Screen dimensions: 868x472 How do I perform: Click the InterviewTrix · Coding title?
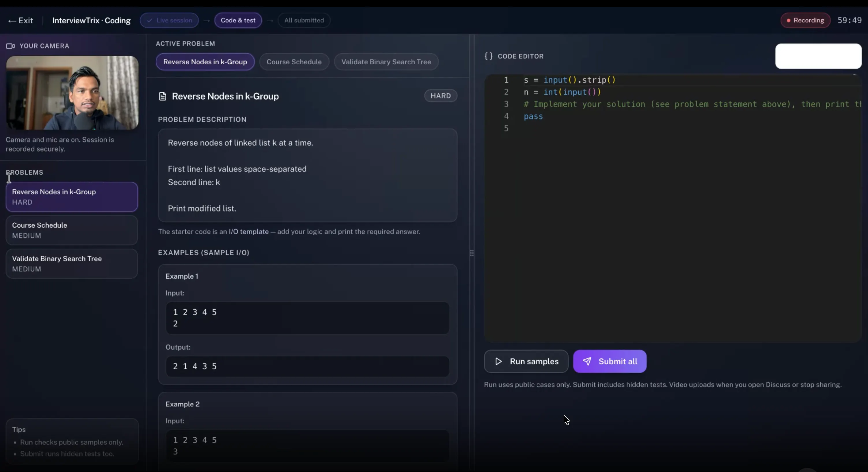click(x=91, y=20)
